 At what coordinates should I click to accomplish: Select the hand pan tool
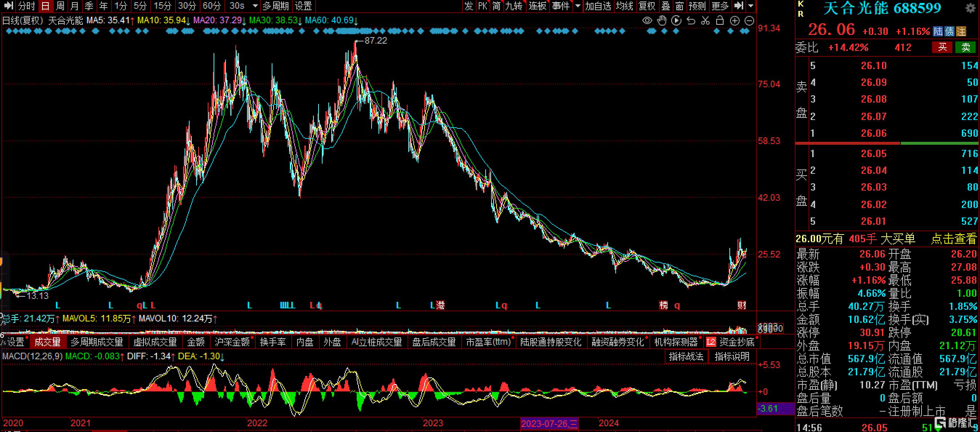pos(662,21)
